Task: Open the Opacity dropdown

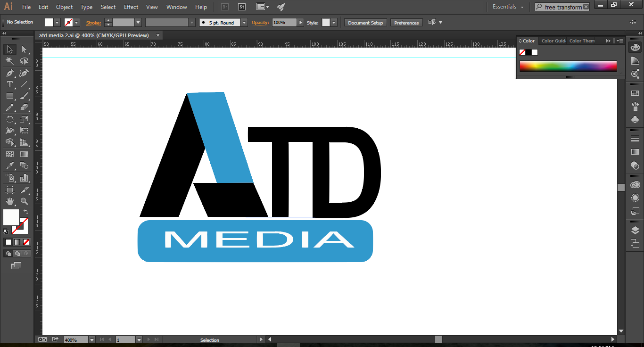Action: pos(300,22)
